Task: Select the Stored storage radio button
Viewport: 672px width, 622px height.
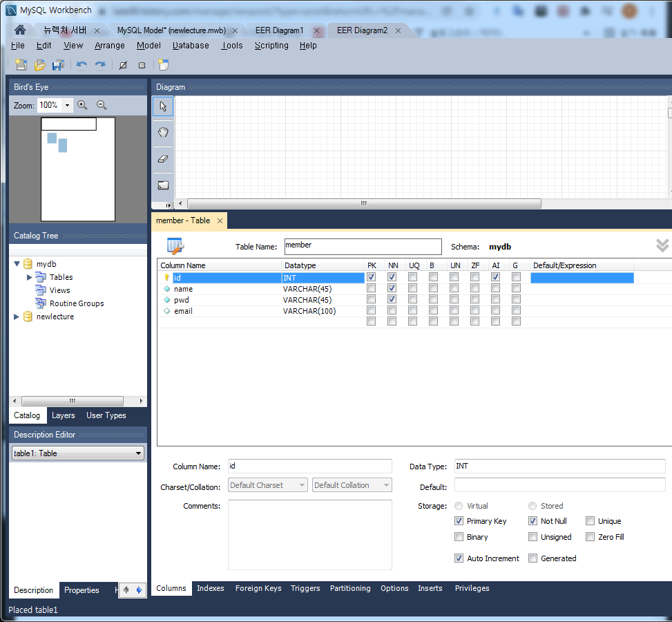Action: tap(532, 506)
